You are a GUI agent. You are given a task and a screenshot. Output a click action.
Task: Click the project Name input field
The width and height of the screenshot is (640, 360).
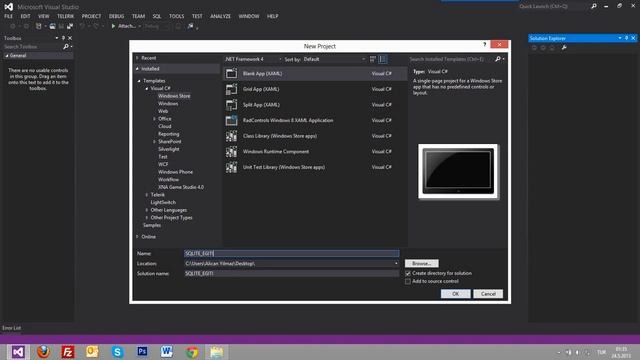point(291,253)
